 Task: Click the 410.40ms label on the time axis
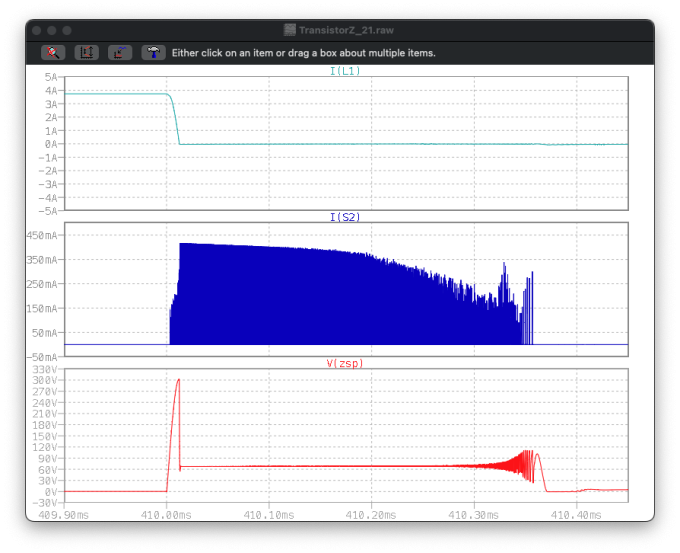coord(577,514)
